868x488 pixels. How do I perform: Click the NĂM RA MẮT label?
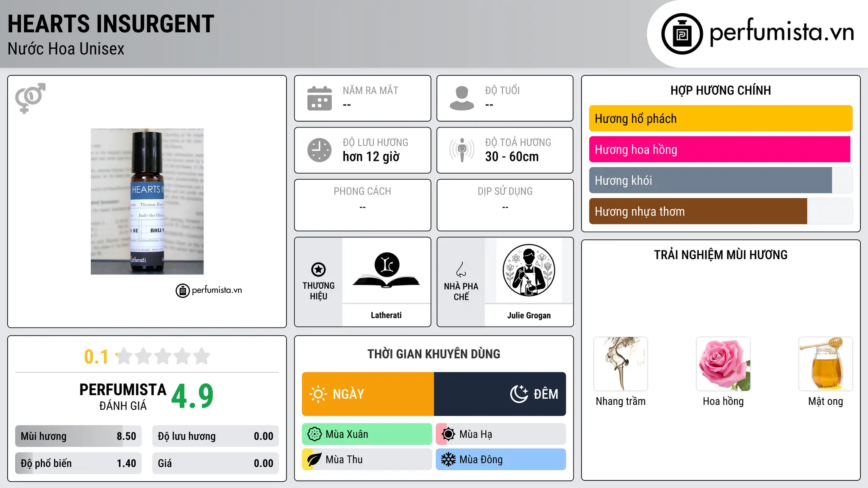tap(370, 91)
